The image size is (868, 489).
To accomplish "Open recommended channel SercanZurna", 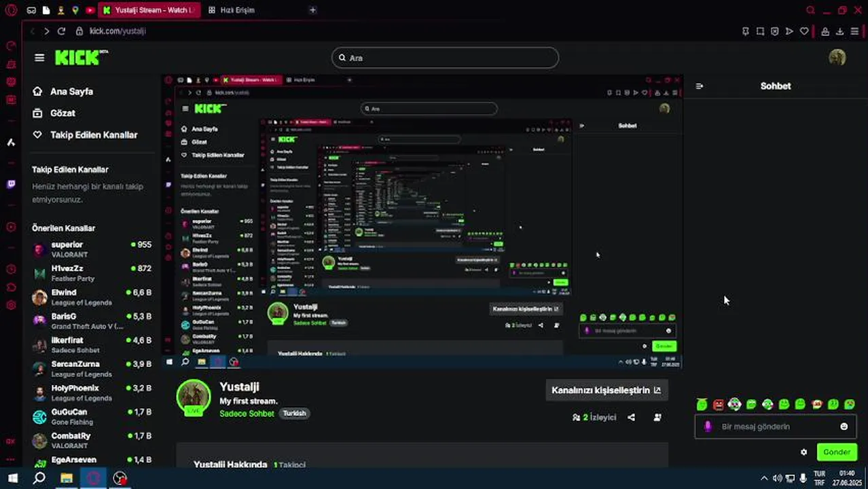I will coord(92,369).
